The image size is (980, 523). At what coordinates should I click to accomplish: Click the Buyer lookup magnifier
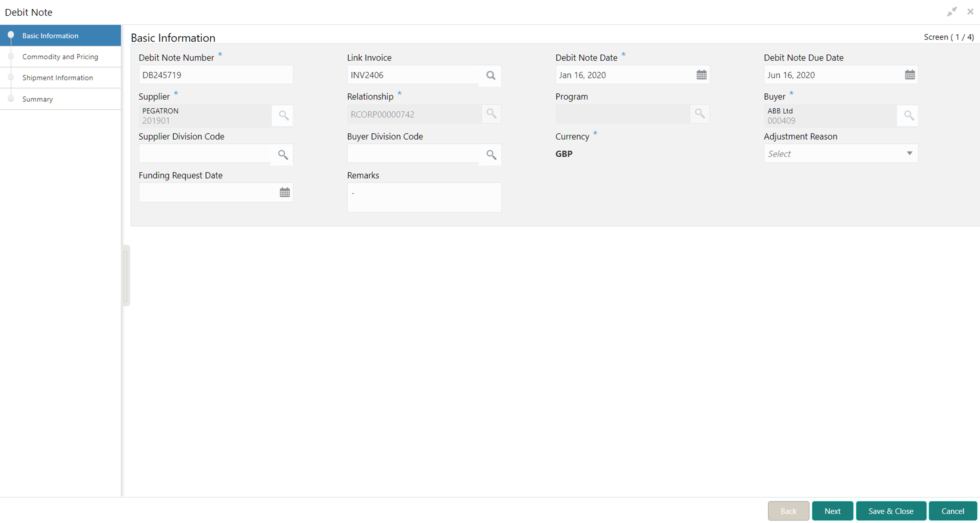[x=909, y=115]
